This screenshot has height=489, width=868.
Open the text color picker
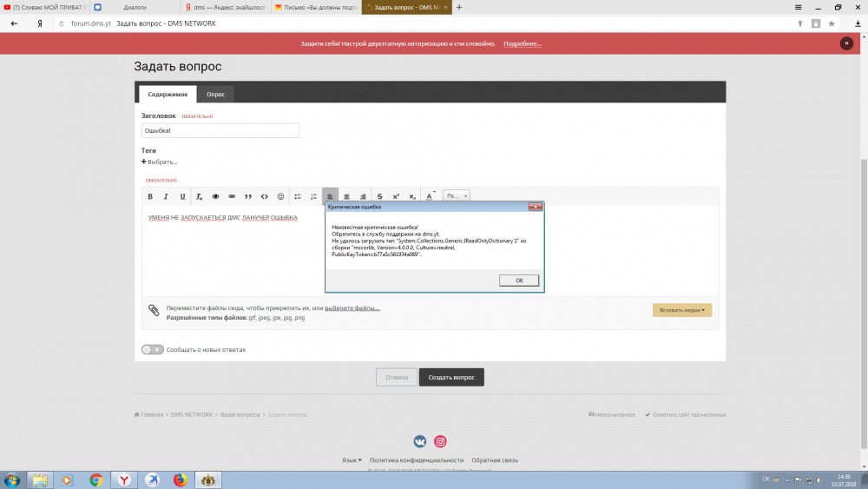[x=430, y=196]
